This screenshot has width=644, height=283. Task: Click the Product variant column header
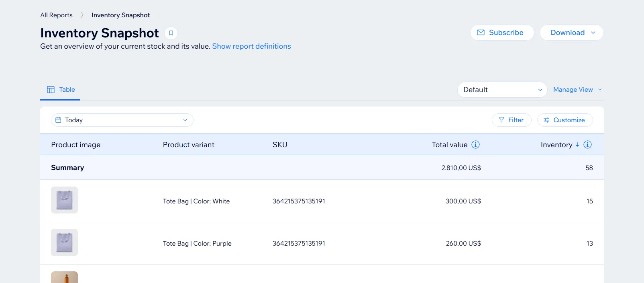coord(189,145)
